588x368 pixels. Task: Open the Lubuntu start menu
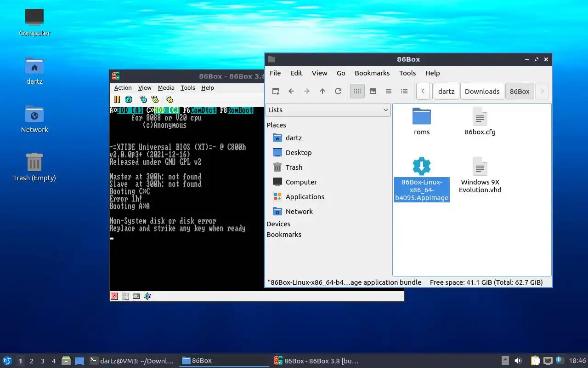click(x=7, y=361)
